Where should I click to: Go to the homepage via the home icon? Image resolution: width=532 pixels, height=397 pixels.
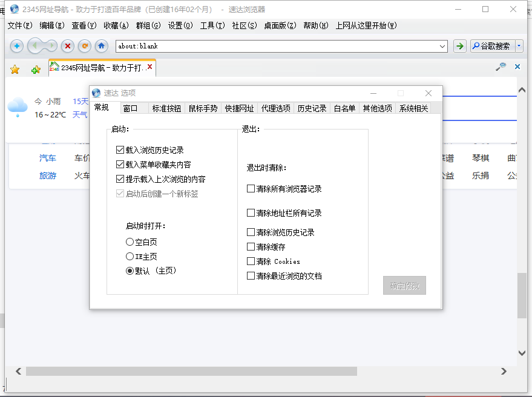[x=101, y=46]
